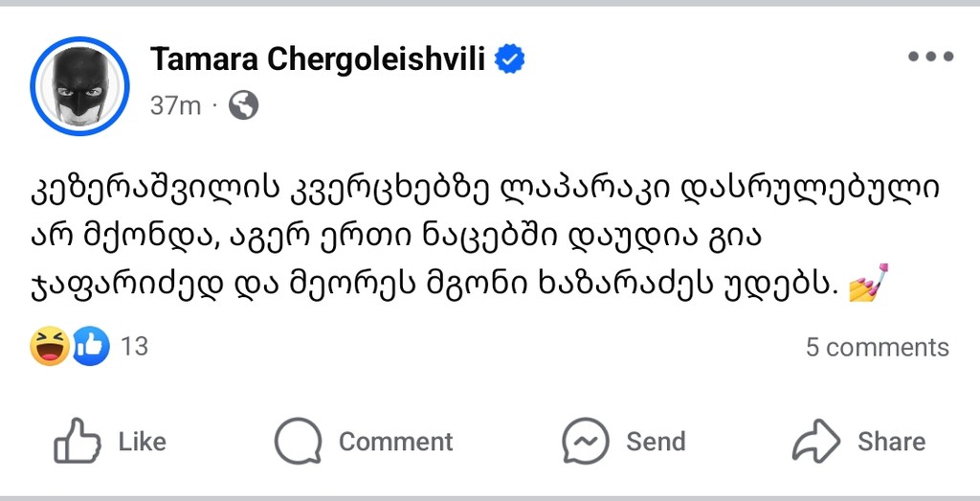Click the speech bubble Comment icon

pyautogui.click(x=298, y=442)
